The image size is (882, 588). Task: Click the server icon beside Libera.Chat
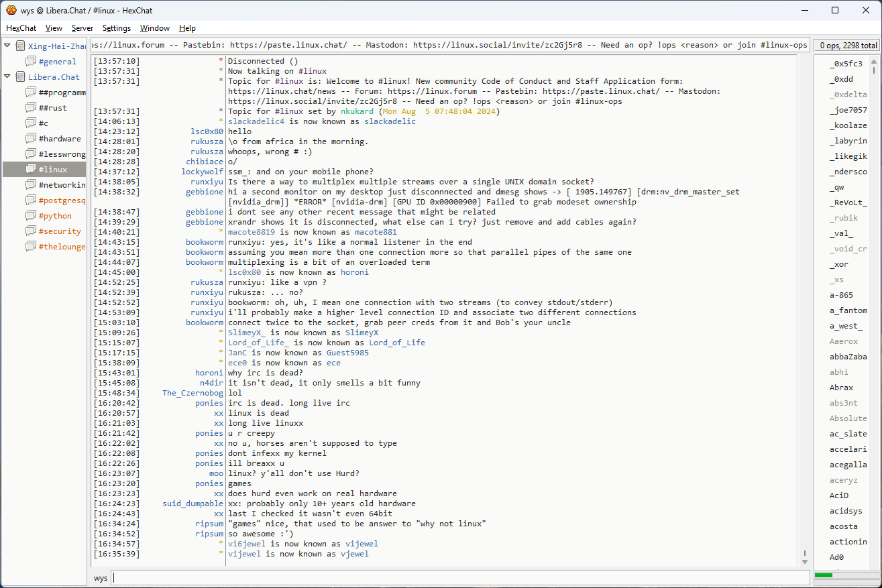coord(21,77)
